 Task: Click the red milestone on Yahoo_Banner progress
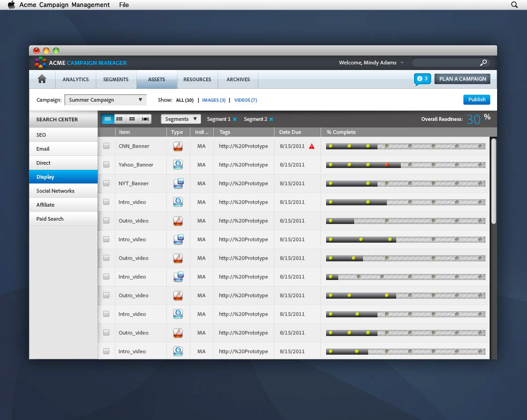387,165
